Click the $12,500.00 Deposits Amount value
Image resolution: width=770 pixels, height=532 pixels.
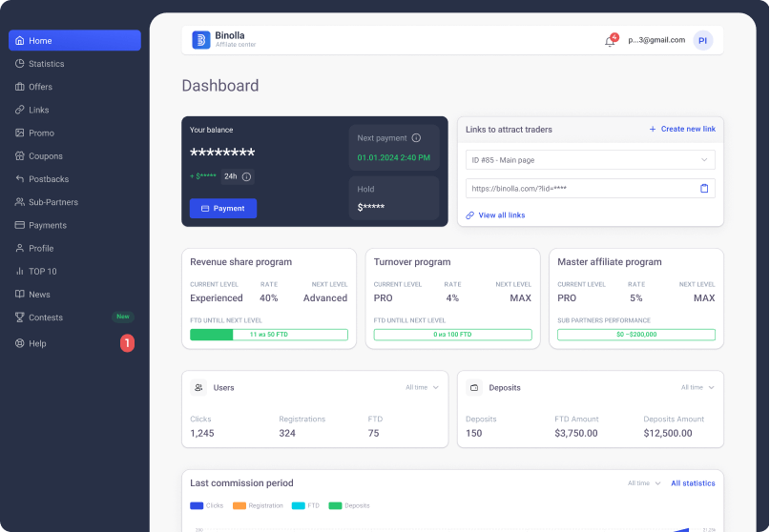pyautogui.click(x=667, y=433)
